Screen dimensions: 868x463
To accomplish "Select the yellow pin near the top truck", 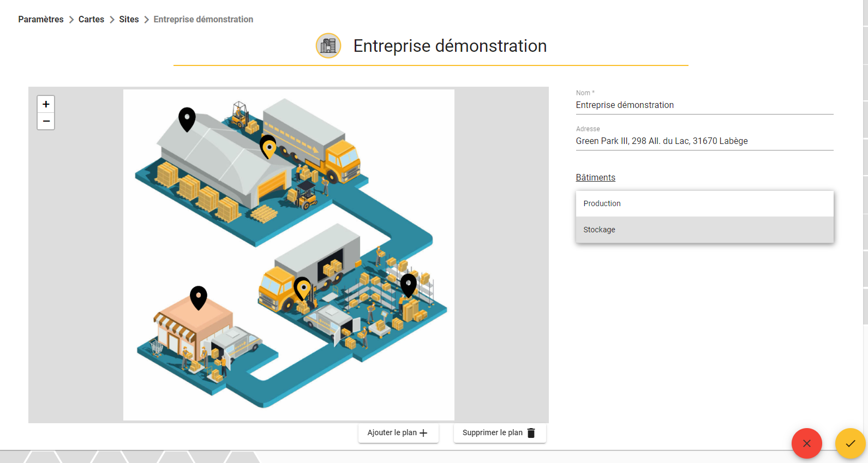I will tap(268, 147).
